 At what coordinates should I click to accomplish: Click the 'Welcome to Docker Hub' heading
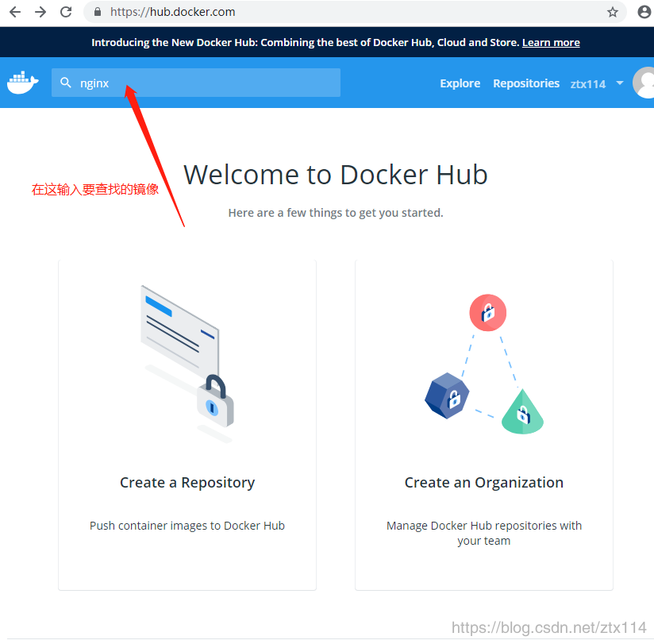click(x=336, y=175)
